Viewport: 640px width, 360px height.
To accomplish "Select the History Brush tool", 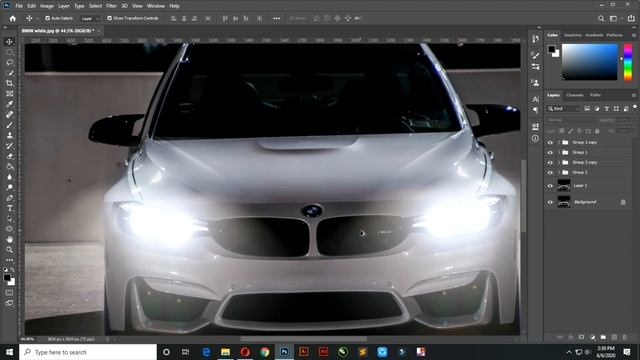I will click(x=9, y=146).
